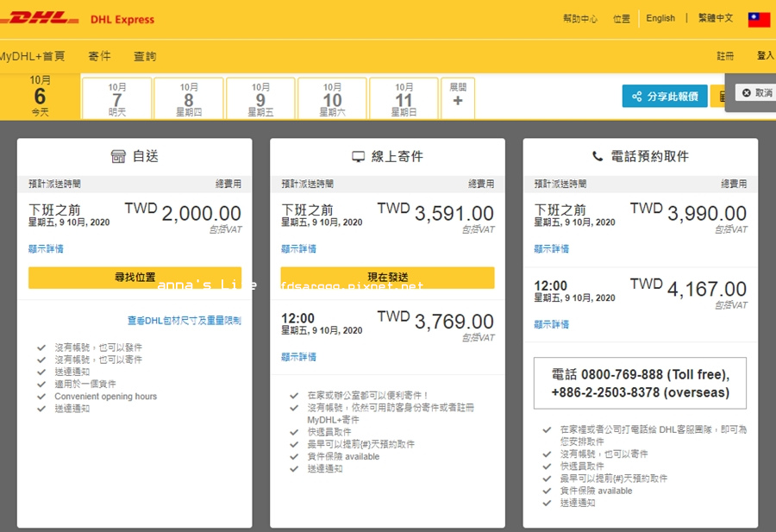
Task: Open the 寄件 menu
Action: coord(99,56)
